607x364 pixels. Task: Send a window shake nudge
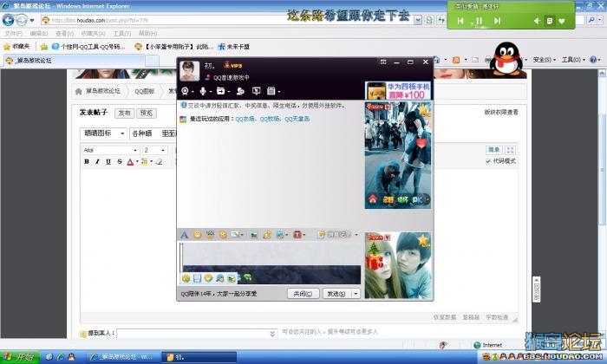click(x=223, y=234)
